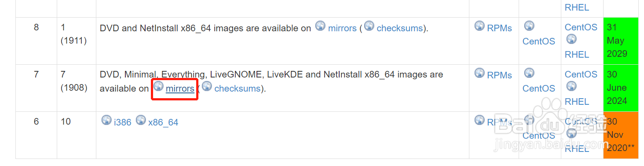Click globe icon before checksums in version 8 row
This screenshot has height=166, width=644.
coord(370,26)
